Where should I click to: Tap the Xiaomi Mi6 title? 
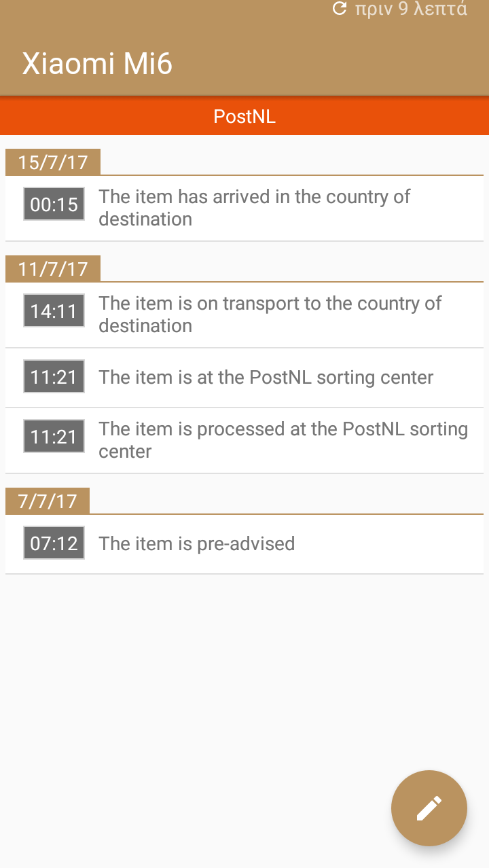[98, 64]
